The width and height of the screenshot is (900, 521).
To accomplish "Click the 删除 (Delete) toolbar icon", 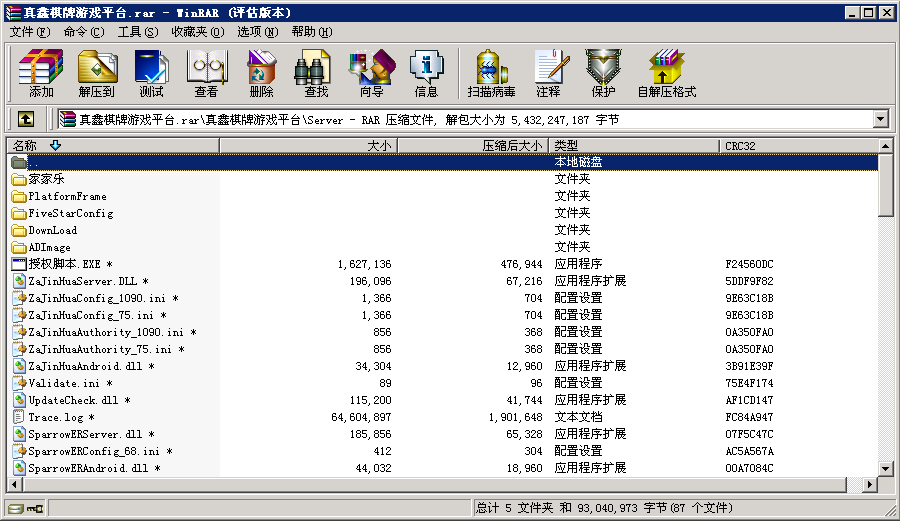I will click(x=261, y=73).
